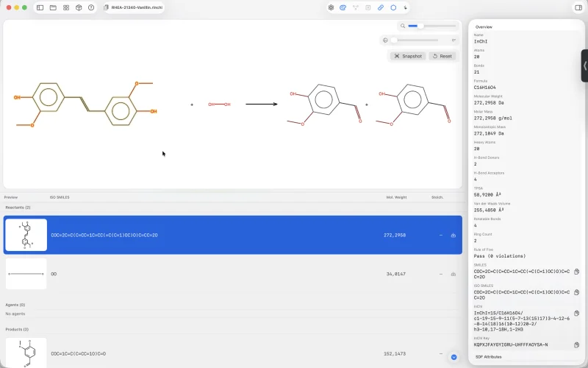
Task: Toggle the color palette icon
Action: pyautogui.click(x=343, y=7)
